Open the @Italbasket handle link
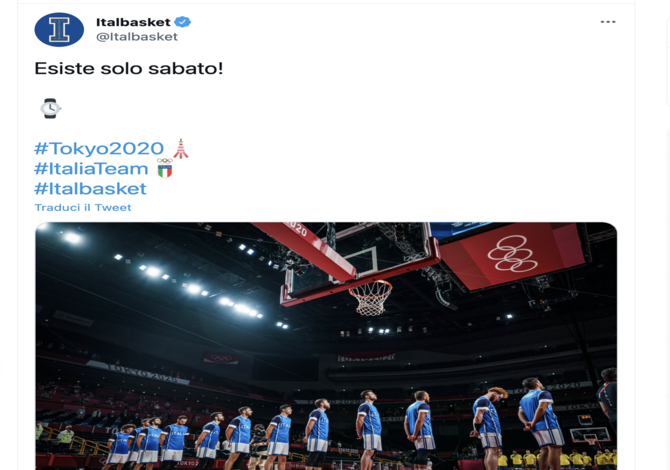The image size is (670, 470). click(137, 37)
